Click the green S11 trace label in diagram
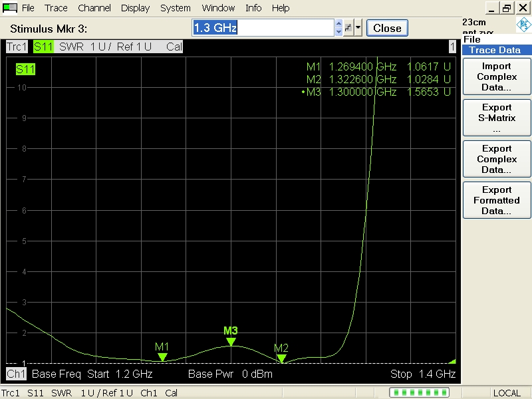 click(x=25, y=69)
